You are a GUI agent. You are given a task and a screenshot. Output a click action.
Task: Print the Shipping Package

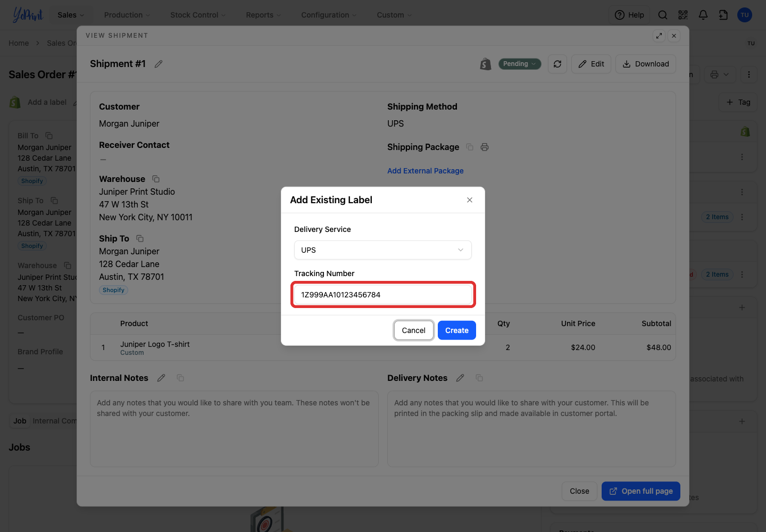click(485, 147)
